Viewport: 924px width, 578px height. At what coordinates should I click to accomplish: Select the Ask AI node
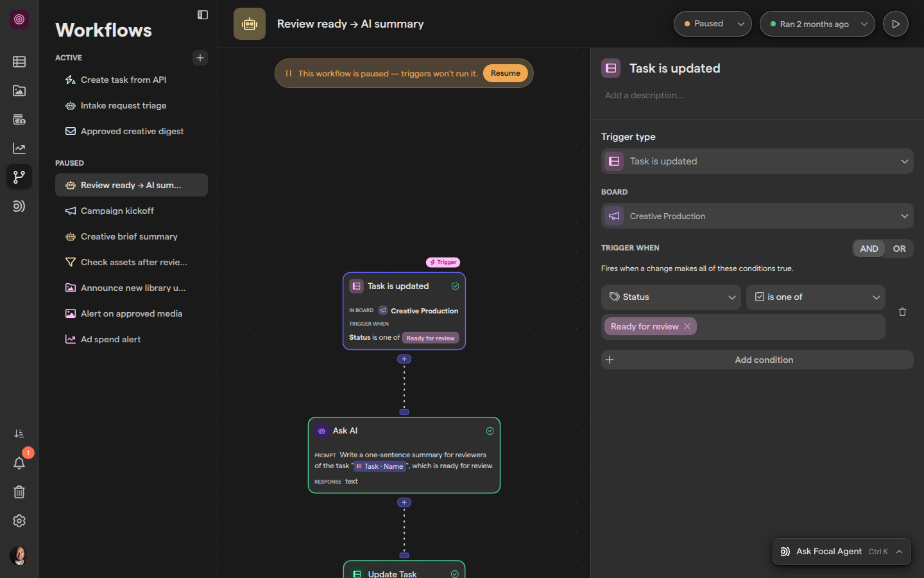404,455
